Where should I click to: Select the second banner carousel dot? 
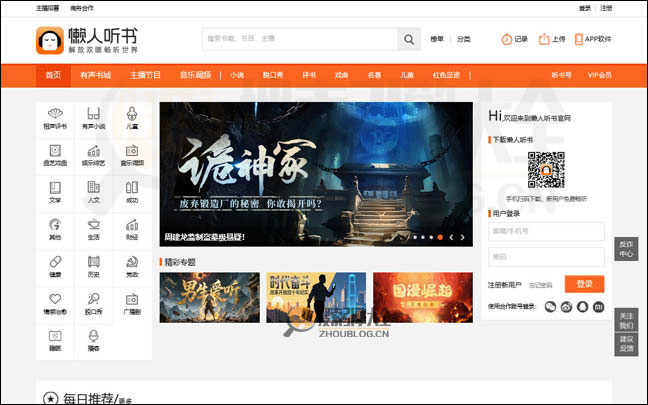[x=423, y=237]
